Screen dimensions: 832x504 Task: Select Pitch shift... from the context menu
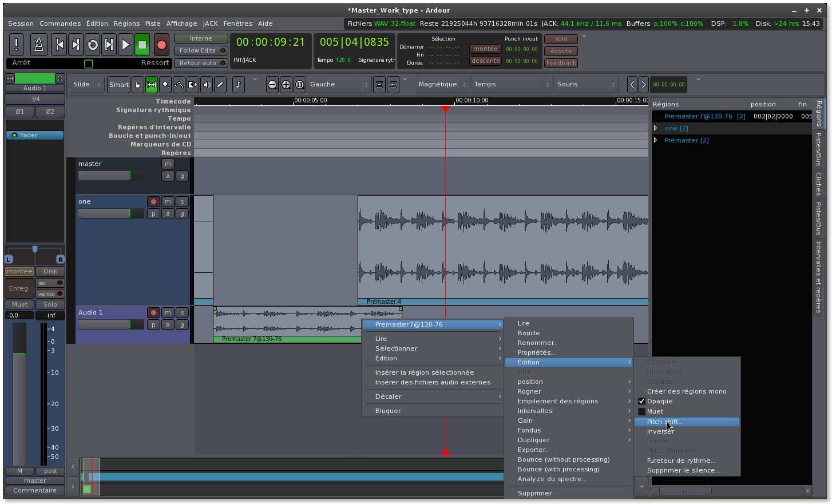[x=665, y=422]
